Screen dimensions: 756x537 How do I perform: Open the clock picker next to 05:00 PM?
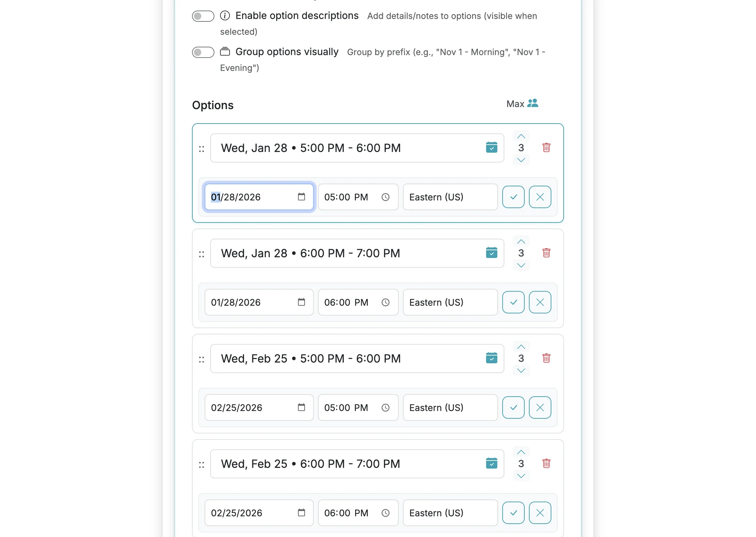[385, 197]
